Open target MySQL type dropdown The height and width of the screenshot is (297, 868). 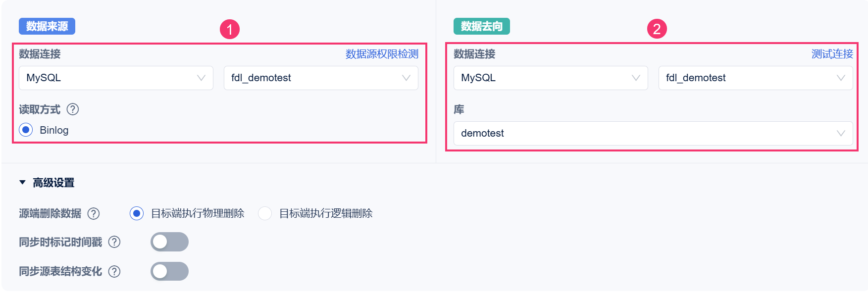tap(551, 78)
